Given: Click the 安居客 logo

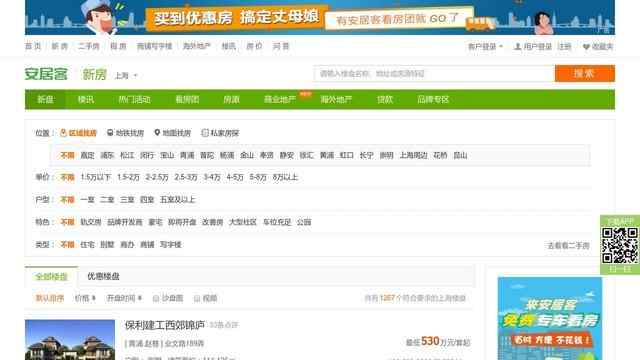Looking at the screenshot, I should click(46, 74).
